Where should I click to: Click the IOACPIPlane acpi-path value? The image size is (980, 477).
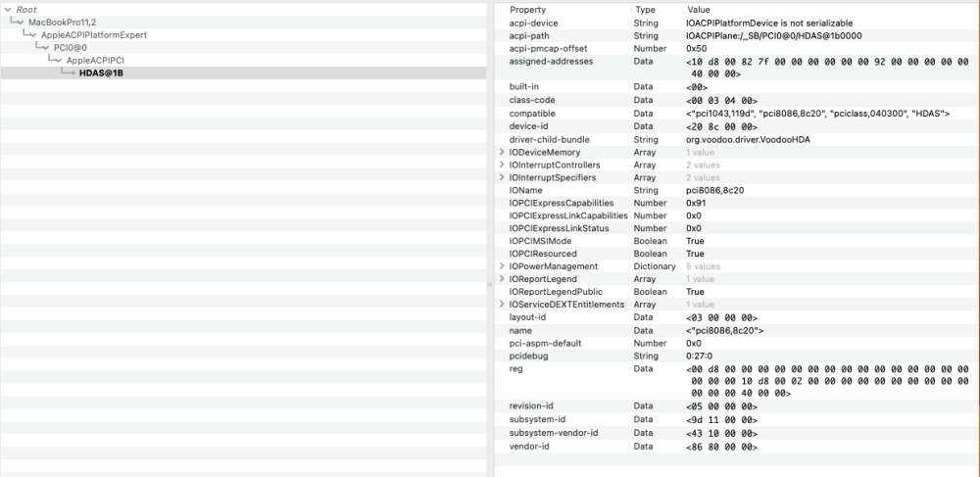pyautogui.click(x=774, y=36)
